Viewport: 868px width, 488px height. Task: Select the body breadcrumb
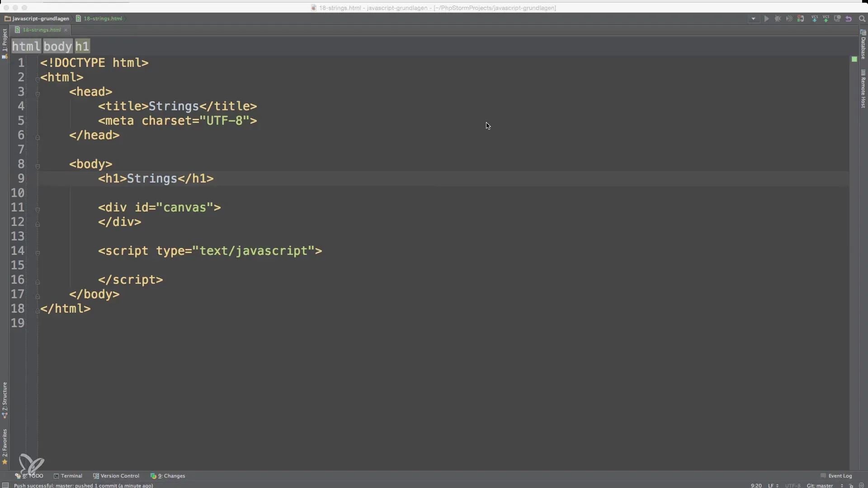58,46
